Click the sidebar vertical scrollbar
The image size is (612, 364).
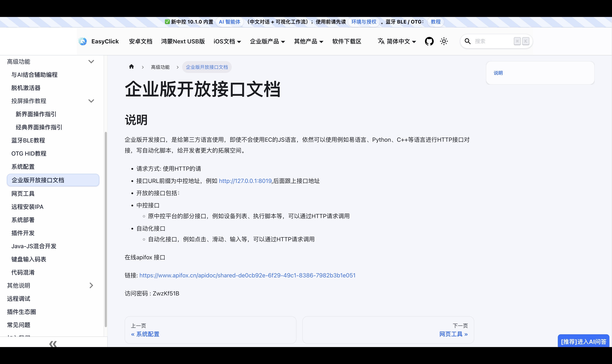[x=106, y=229]
